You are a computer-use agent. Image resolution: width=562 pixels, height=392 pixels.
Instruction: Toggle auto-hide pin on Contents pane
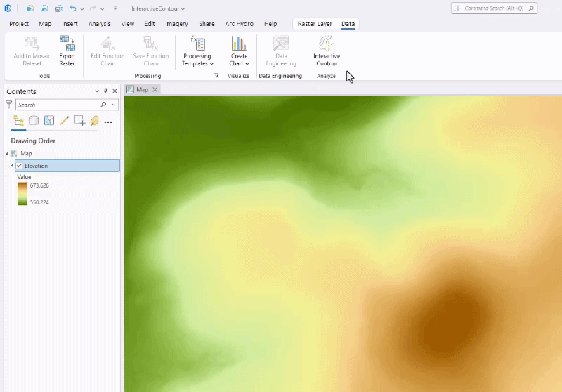105,91
